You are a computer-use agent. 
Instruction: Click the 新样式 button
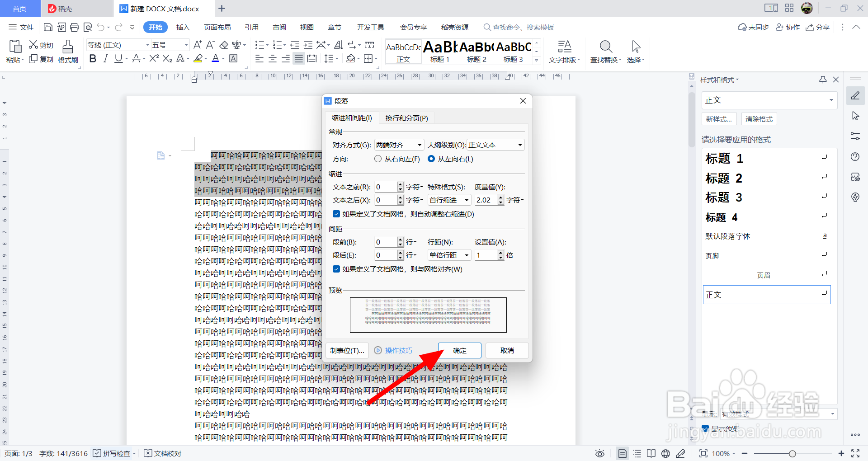(719, 119)
